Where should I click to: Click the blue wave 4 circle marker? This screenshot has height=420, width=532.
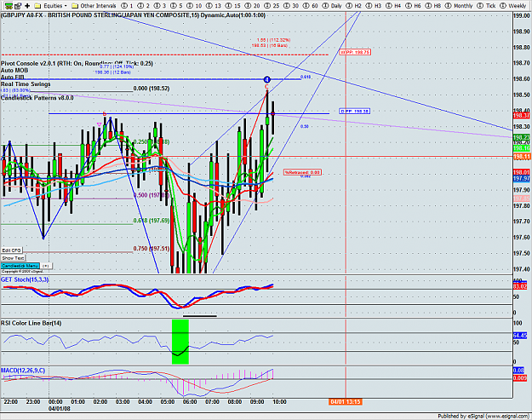coord(267,79)
